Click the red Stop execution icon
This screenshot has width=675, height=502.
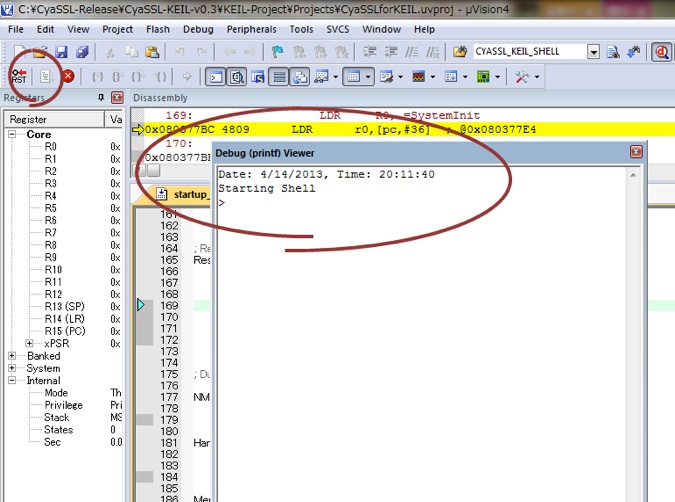click(68, 76)
